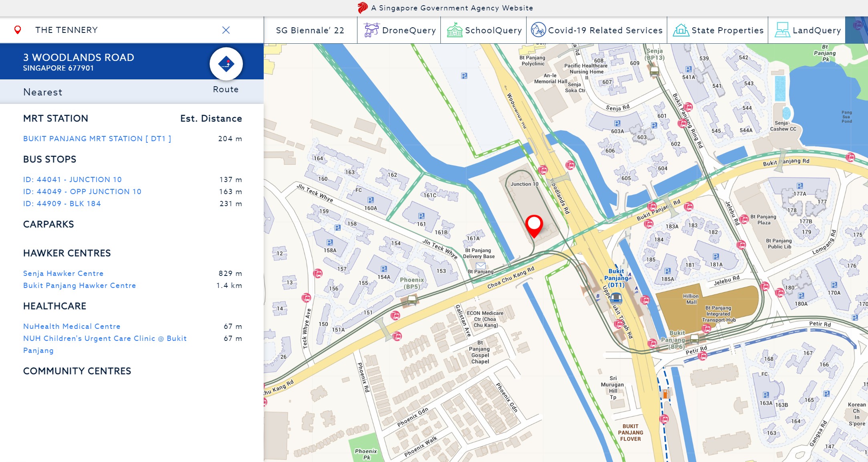868x462 pixels.
Task: Clear the THE TENNERY search with the X
Action: coord(226,30)
